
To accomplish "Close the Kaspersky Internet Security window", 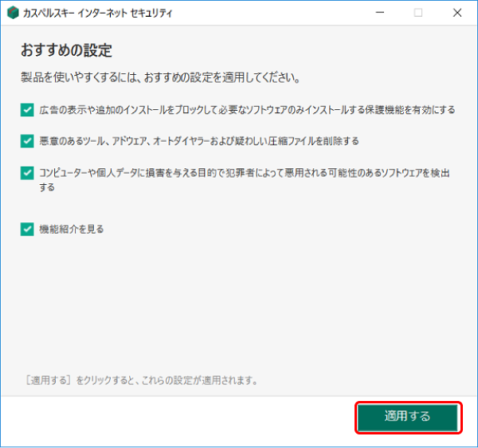I will point(457,13).
